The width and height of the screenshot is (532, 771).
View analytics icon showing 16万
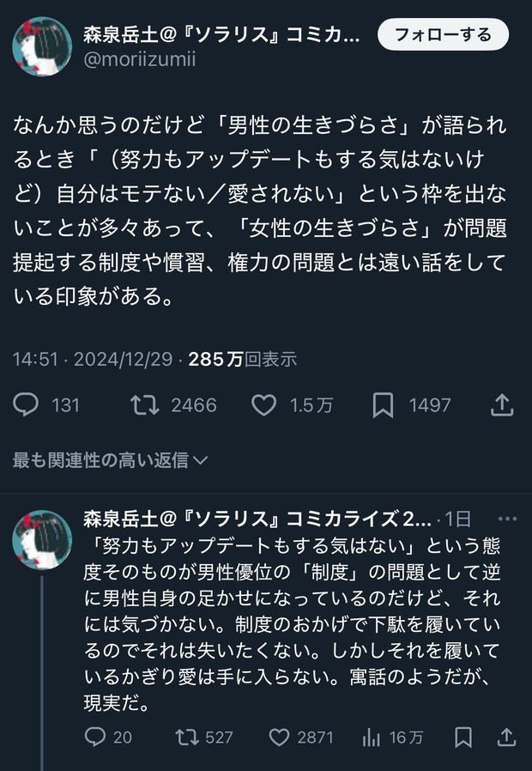(372, 737)
